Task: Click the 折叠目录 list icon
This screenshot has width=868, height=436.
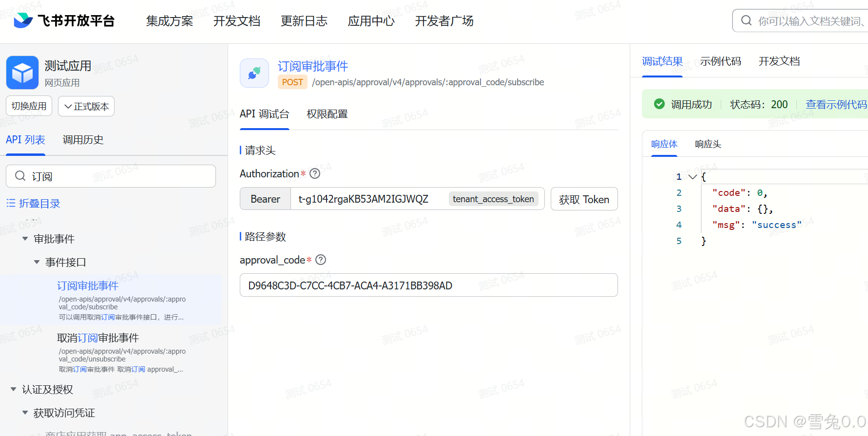Action: tap(11, 203)
